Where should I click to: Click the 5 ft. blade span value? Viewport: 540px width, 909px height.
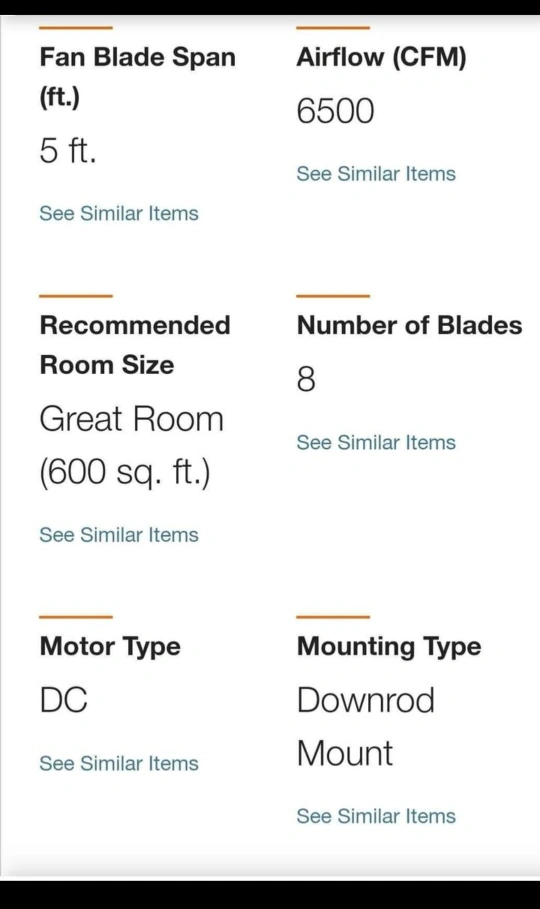(x=68, y=150)
